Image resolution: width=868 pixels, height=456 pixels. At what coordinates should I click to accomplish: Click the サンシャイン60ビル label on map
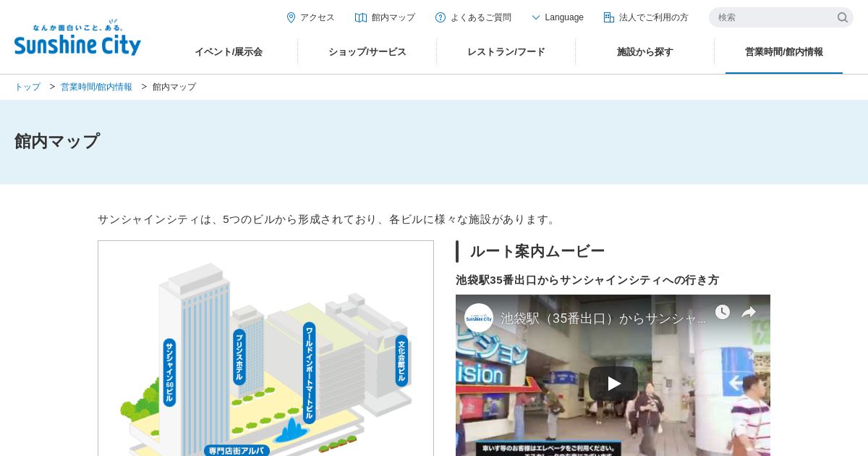(x=169, y=373)
